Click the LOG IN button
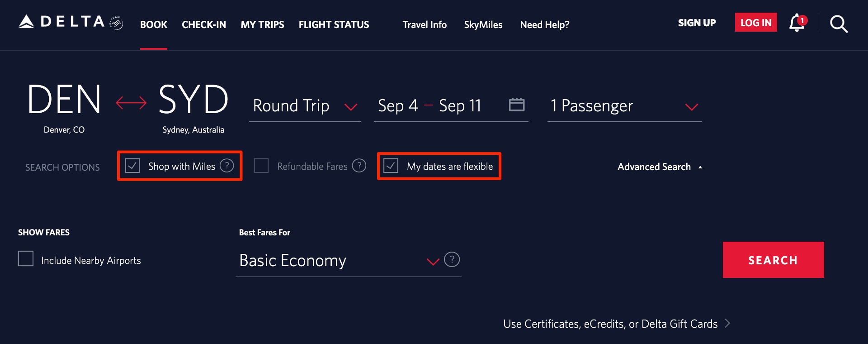Screen dimensions: 868x344 click(755, 22)
